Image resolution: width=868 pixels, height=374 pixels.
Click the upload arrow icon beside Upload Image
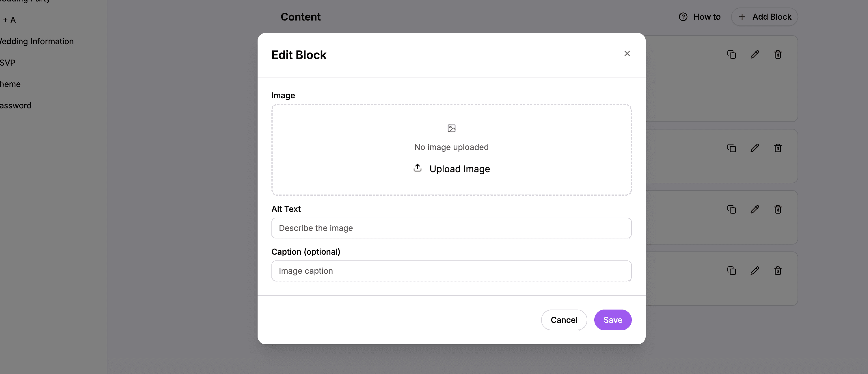click(x=418, y=168)
